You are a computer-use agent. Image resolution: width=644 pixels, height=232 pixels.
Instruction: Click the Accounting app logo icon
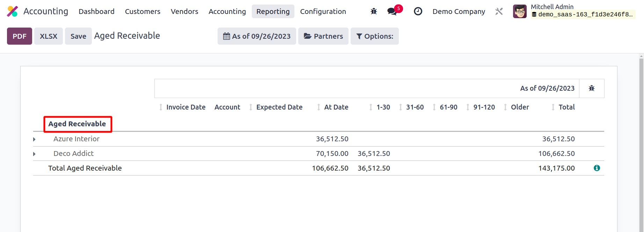pyautogui.click(x=12, y=12)
